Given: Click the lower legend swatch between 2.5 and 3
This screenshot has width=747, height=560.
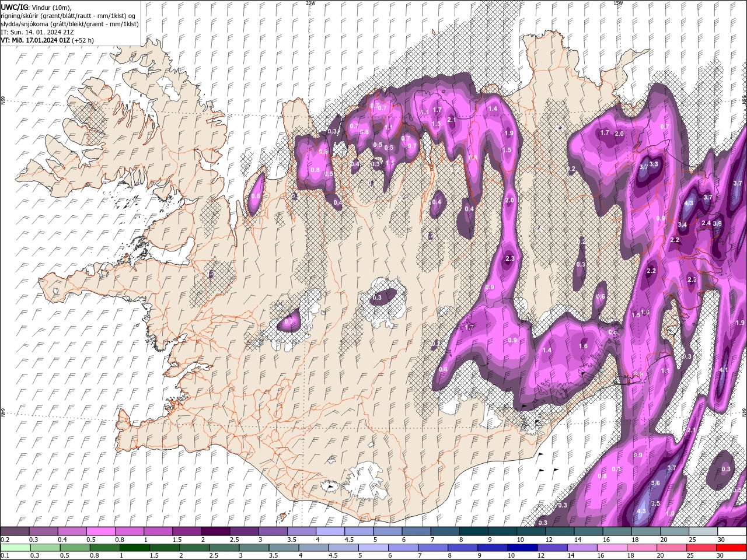Looking at the screenshot, I should tap(225, 548).
